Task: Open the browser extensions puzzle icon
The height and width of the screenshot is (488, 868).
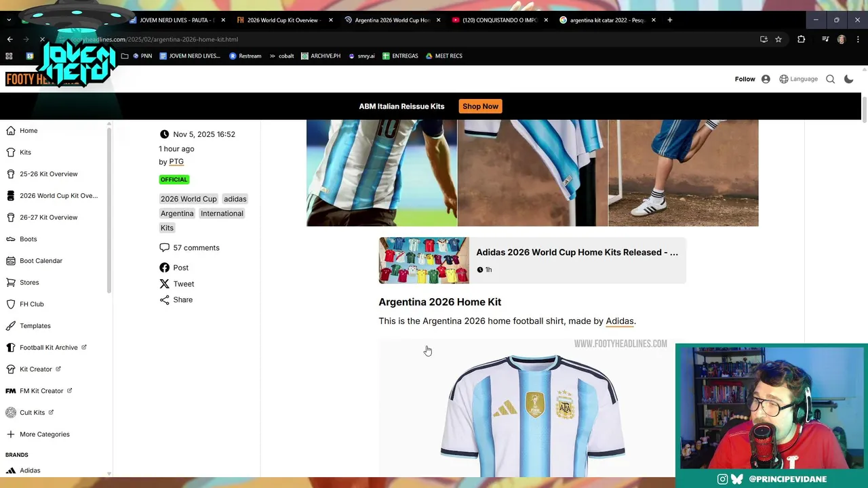Action: (x=801, y=39)
